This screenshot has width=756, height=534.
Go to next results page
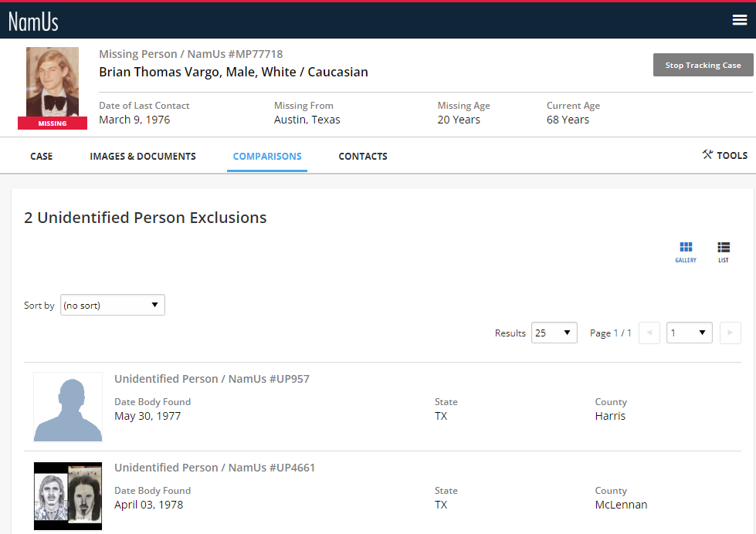tap(730, 333)
